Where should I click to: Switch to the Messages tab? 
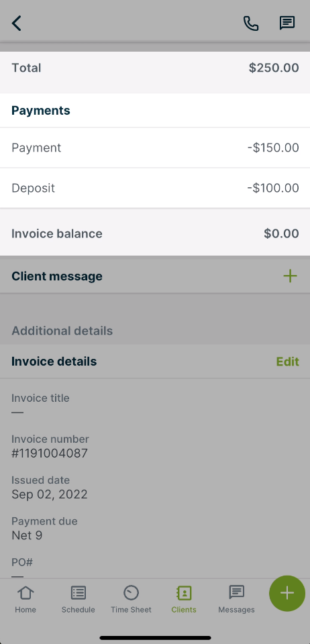point(236,599)
